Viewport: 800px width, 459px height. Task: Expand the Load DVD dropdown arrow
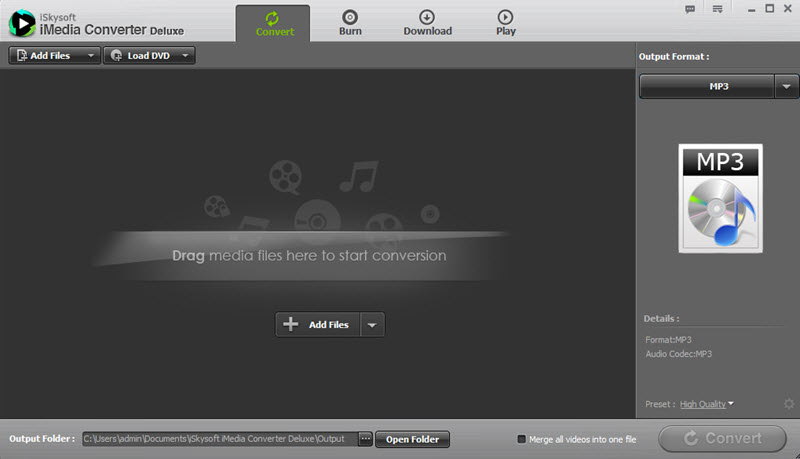(185, 56)
